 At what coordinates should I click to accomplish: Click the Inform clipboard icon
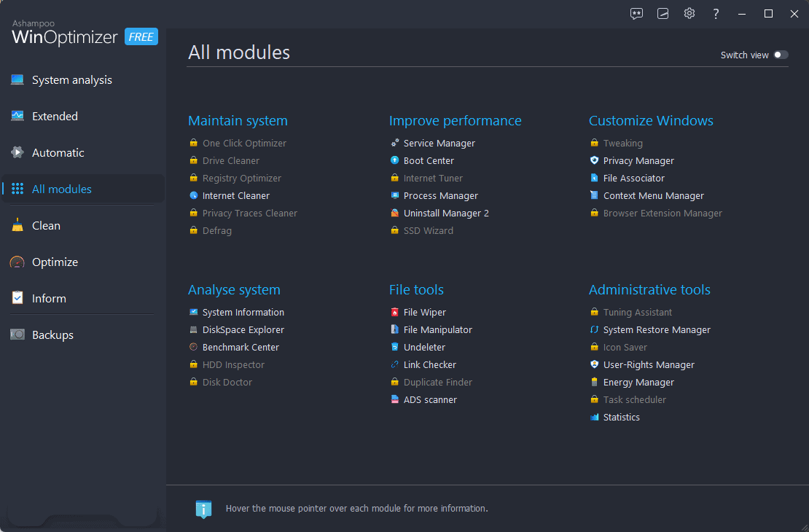pos(17,298)
